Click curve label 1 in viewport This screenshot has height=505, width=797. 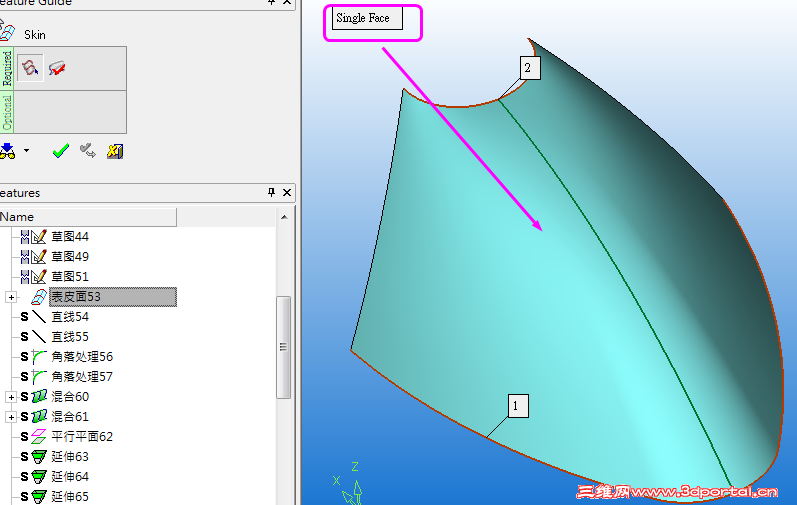click(518, 406)
